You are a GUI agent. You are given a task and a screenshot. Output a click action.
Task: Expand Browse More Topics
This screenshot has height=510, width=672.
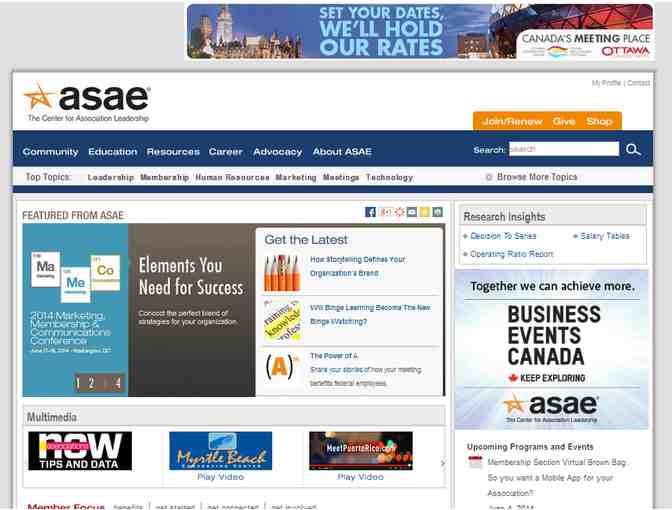(536, 177)
